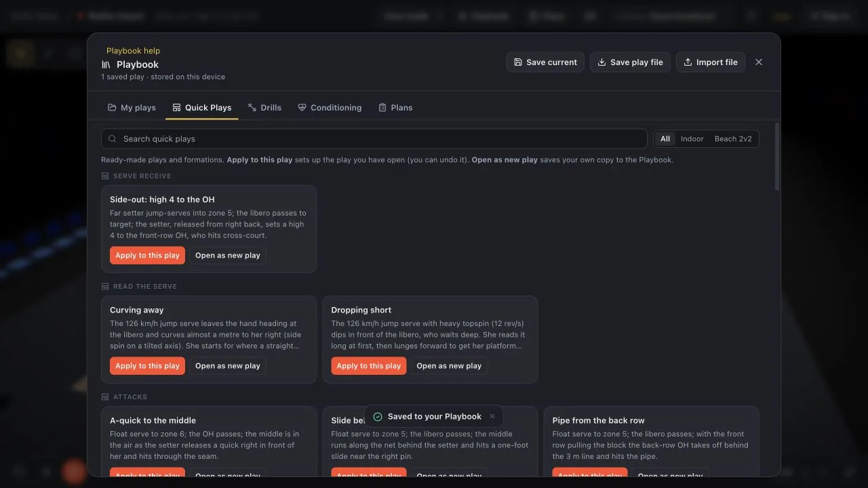The image size is (868, 488).
Task: Show the Plans tab
Action: click(395, 108)
